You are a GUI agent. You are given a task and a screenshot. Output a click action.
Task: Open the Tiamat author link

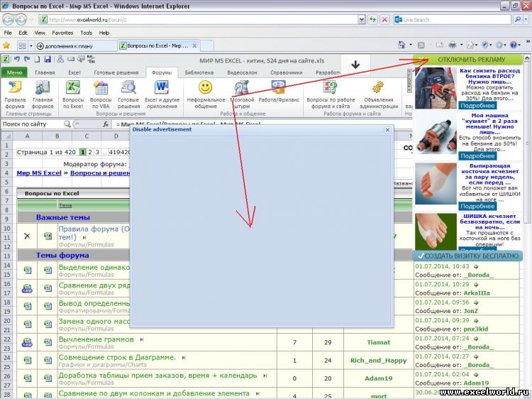[x=378, y=342]
